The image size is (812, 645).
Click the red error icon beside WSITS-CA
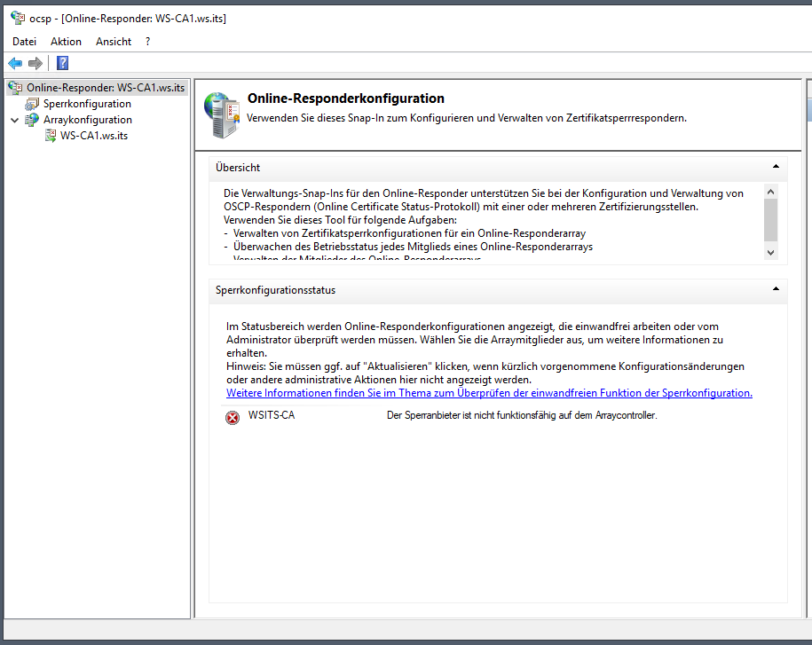[x=233, y=417]
